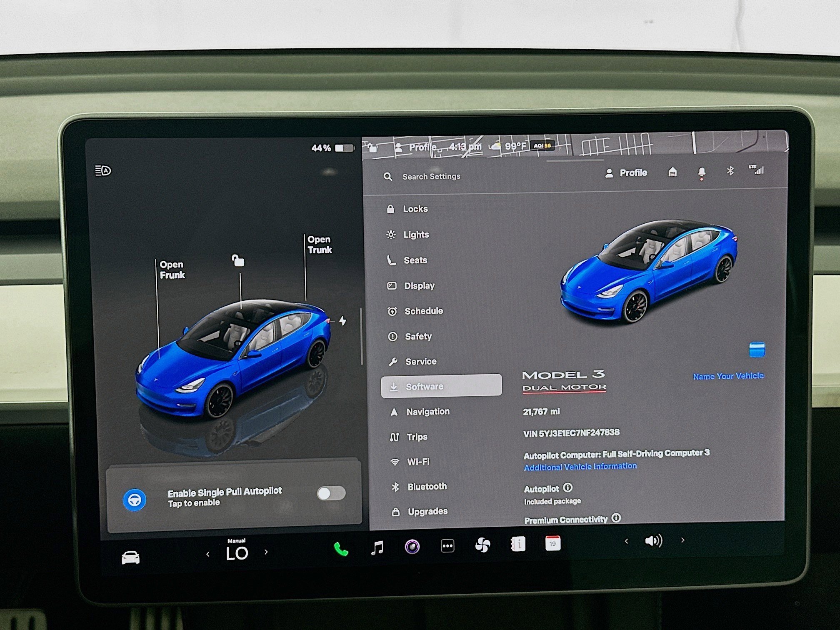Viewport: 840px width, 630px height.
Task: Tap the Autopilot Computer text line
Action: [x=617, y=454]
